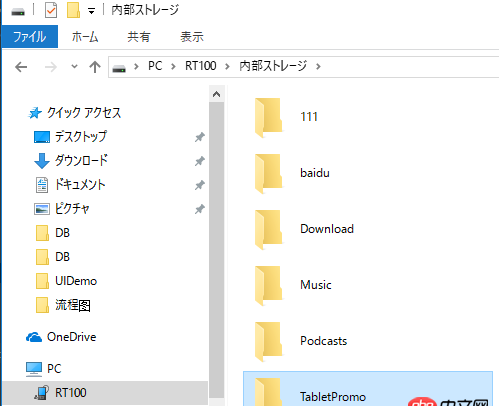Select the Podcasts folder name
Image resolution: width=499 pixels, height=406 pixels.
pos(324,341)
